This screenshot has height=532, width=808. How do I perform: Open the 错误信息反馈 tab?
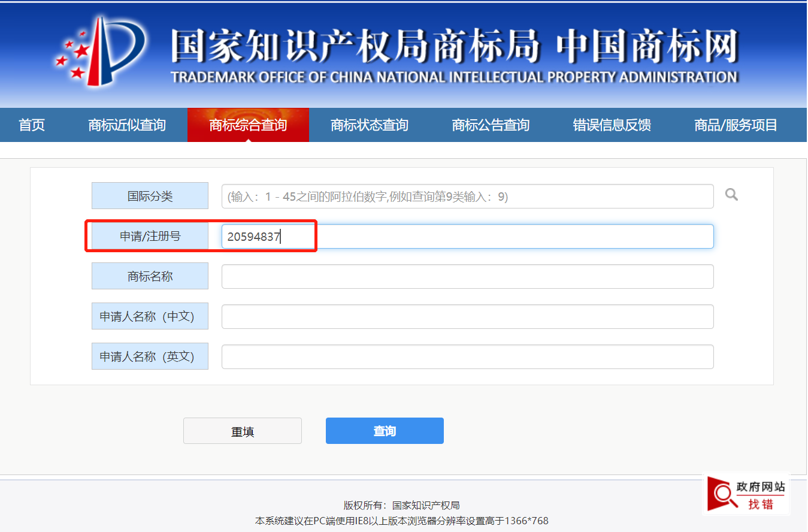612,125
